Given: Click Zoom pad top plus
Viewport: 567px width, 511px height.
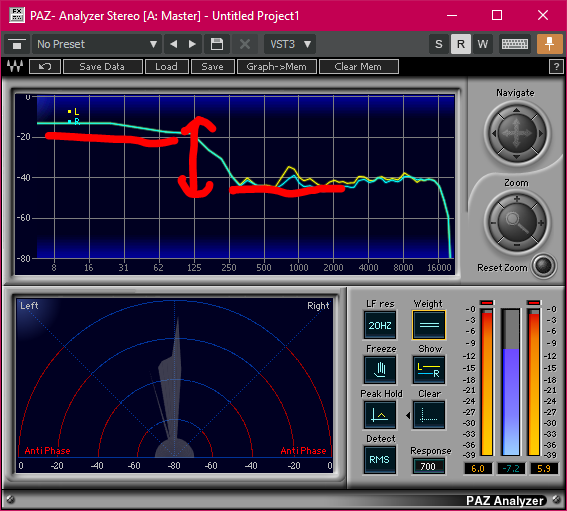Looking at the screenshot, I should point(517,199).
